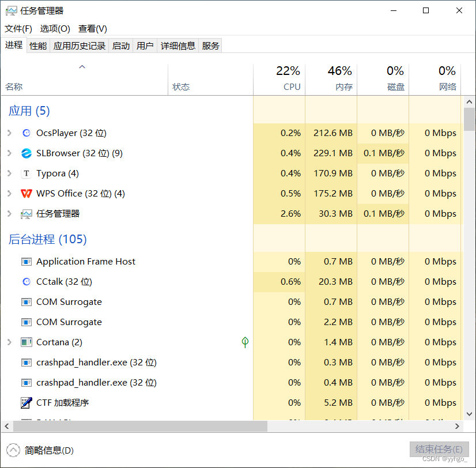Click the Typora T icon
This screenshot has width=476, height=468.
(27, 173)
